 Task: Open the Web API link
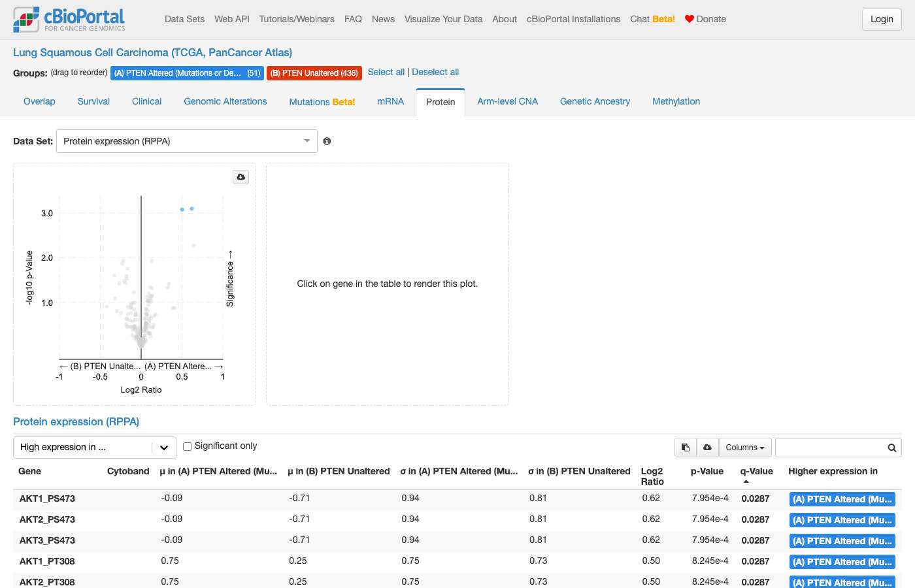(x=232, y=19)
